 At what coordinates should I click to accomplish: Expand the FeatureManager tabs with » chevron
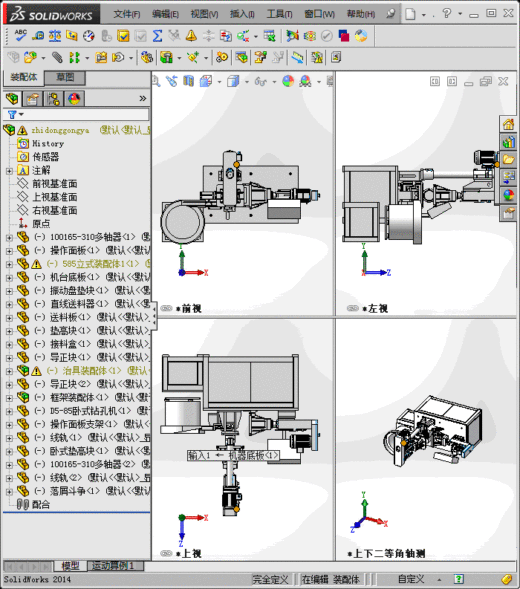pos(143,98)
